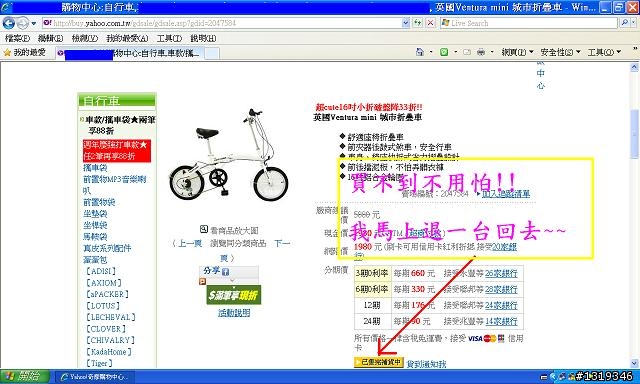This screenshot has width=640, height=384.
Task: Switch to Yahoo!奇摩購物中心 taskbar item
Action: [x=94, y=377]
